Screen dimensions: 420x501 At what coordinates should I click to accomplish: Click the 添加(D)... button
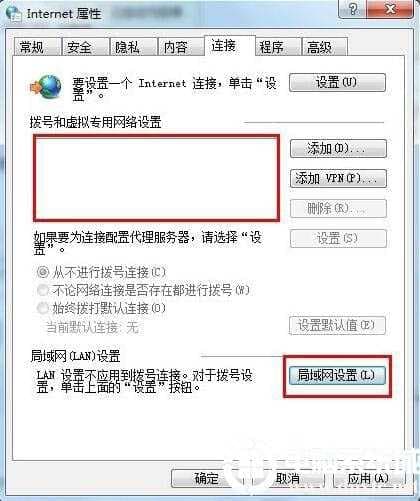click(338, 149)
